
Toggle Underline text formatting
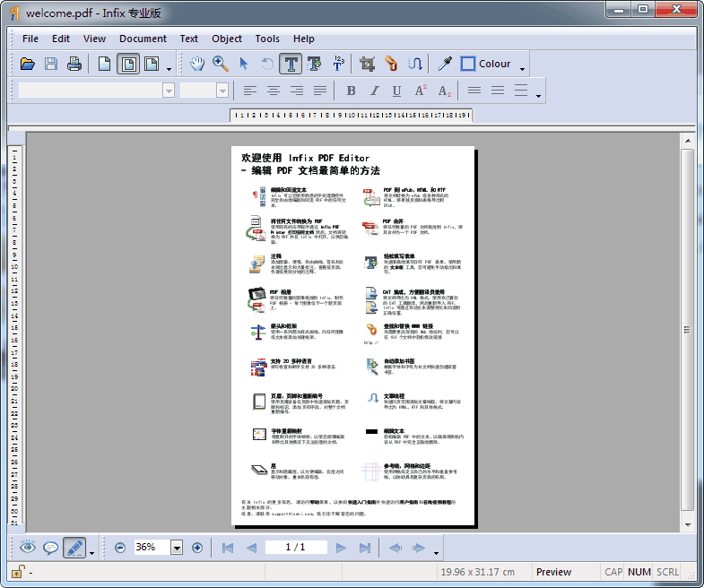pos(395,91)
